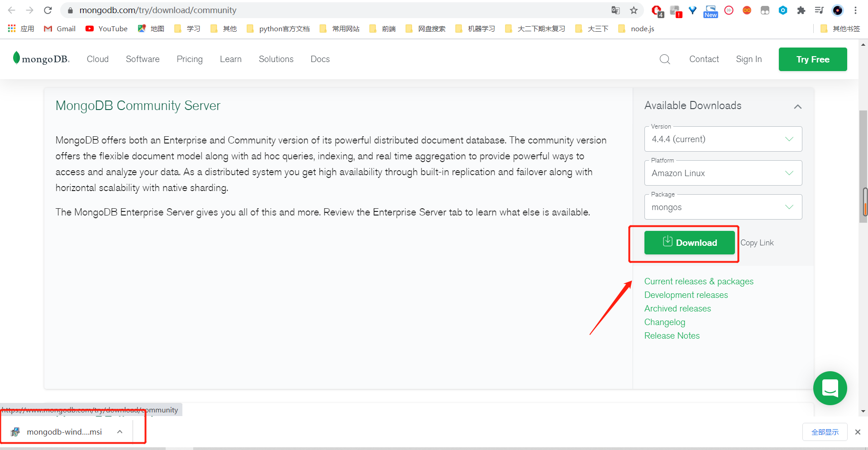Screen dimensions: 868x450
Task: Open the Learn navigation menu
Action: click(x=231, y=59)
